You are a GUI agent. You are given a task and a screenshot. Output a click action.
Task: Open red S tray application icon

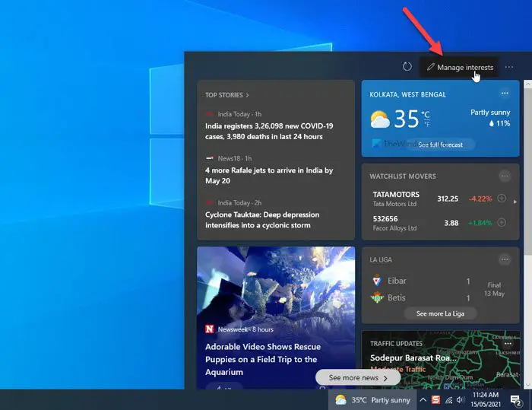point(435,400)
